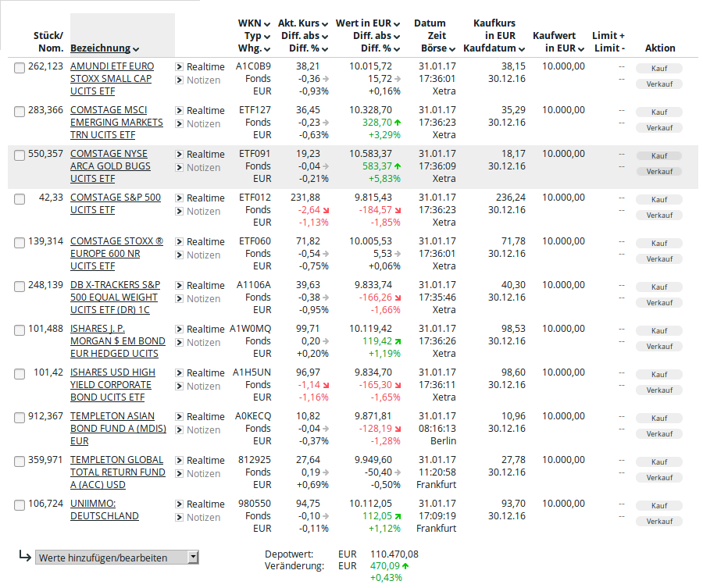The width and height of the screenshot is (703, 588).
Task: Click Notizen arrow icon for ISHARES J.P. MORGAN row
Action: (x=180, y=343)
